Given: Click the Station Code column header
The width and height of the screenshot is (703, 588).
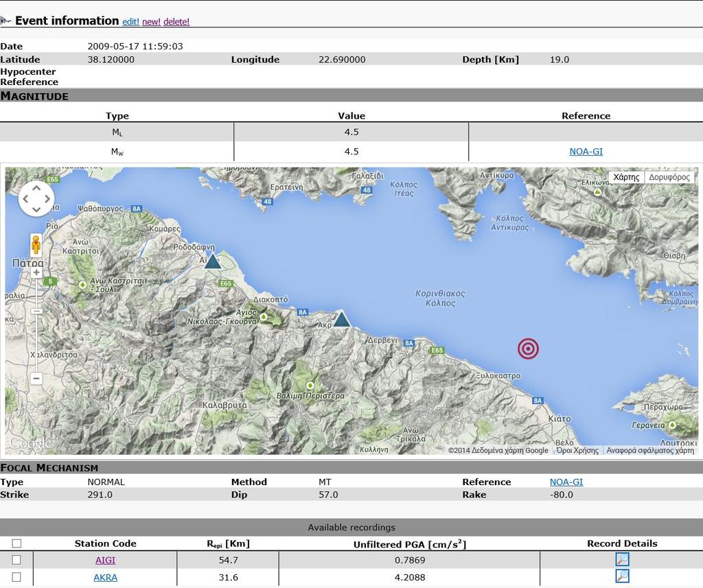Looking at the screenshot, I should pos(105,543).
